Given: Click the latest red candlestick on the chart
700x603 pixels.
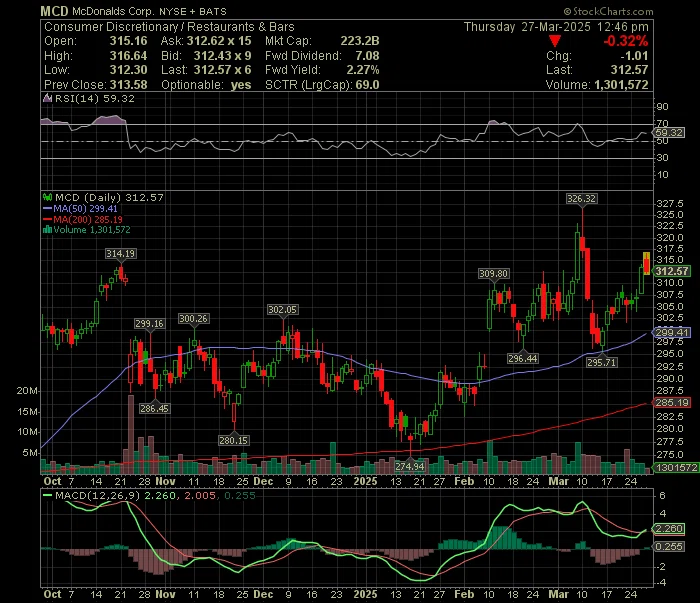Looking at the screenshot, I should click(646, 263).
